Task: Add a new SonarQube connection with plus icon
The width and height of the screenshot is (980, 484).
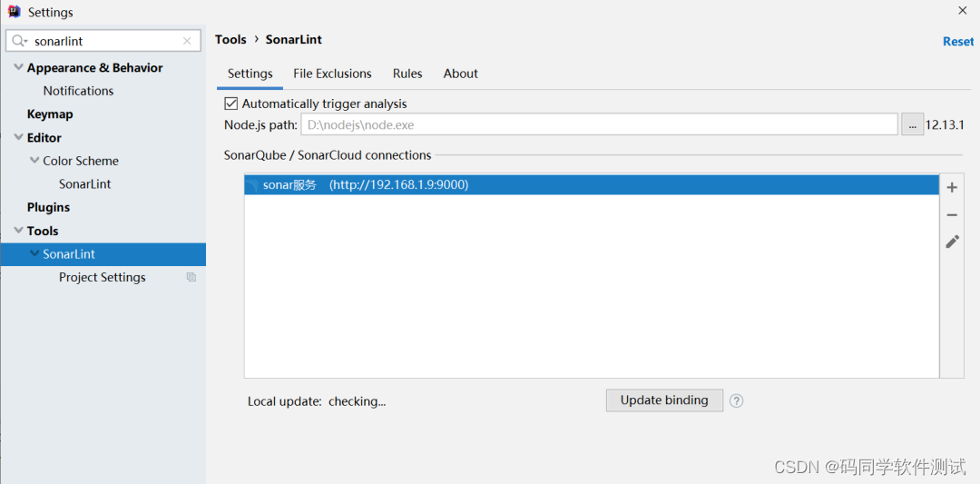Action: (x=952, y=188)
